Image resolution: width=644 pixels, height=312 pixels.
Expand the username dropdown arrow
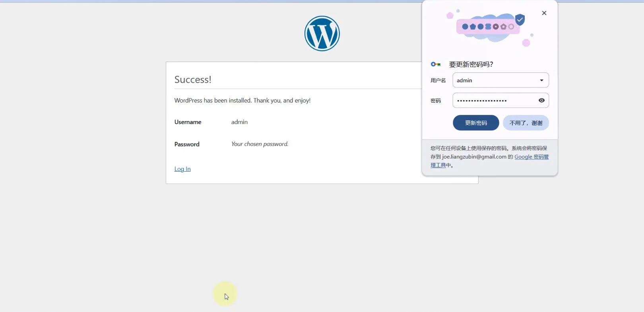[x=541, y=80]
